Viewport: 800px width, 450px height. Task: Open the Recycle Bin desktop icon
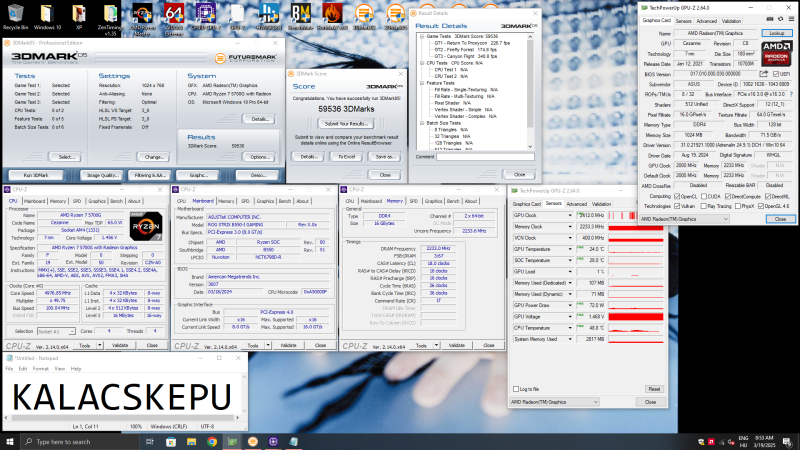[x=15, y=15]
